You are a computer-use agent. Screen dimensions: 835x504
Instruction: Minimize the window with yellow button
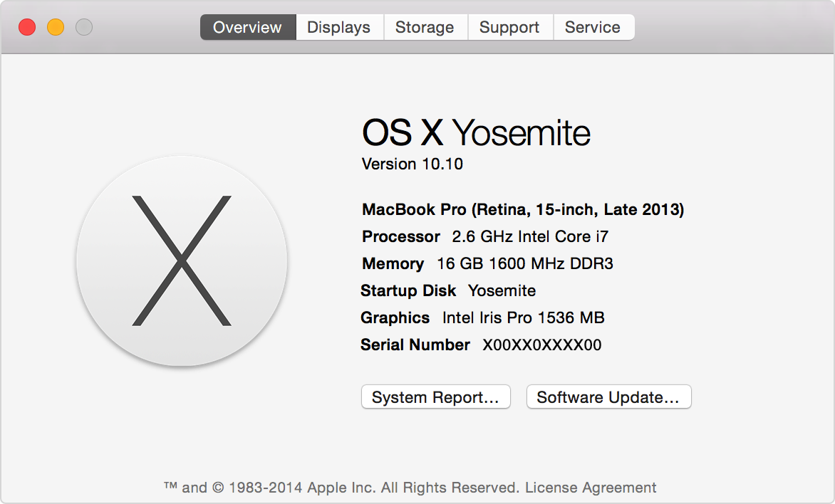click(56, 28)
